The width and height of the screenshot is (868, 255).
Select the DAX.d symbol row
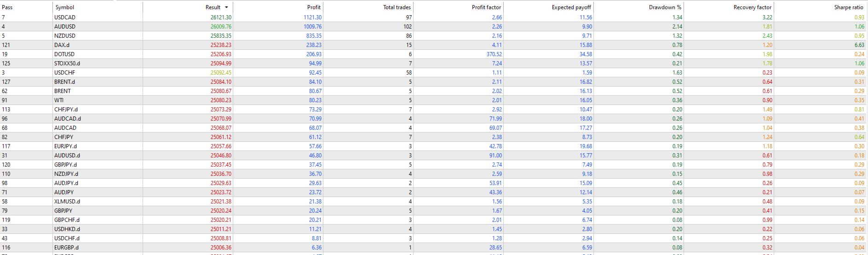(62, 45)
